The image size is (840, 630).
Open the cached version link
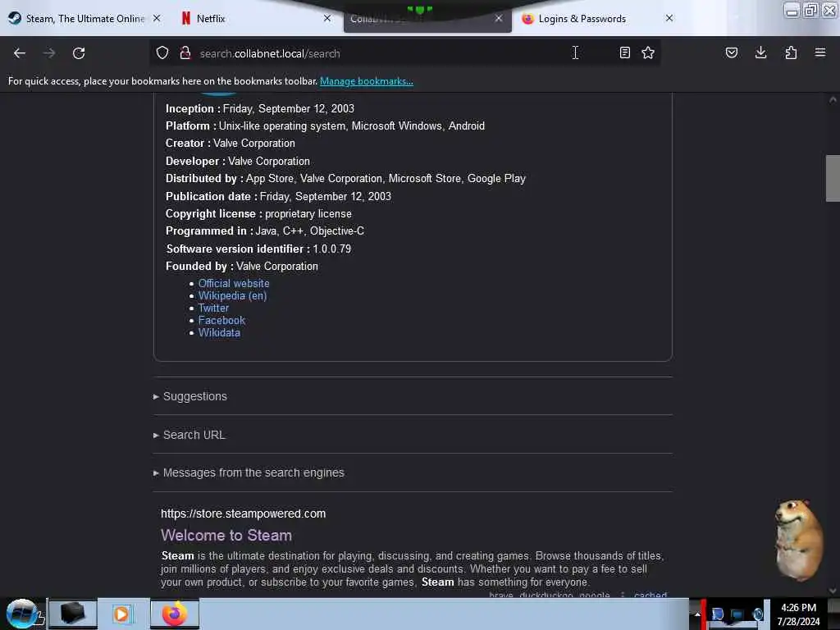[651, 595]
